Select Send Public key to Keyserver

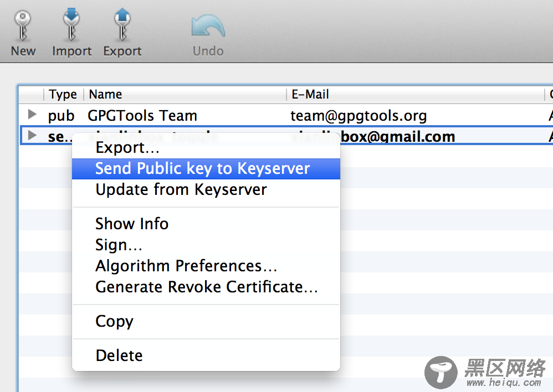point(206,168)
